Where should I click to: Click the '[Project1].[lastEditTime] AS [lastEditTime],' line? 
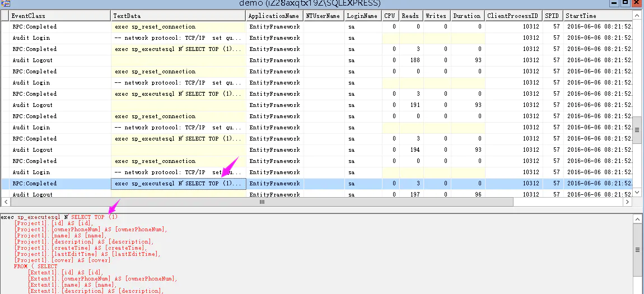87,254
